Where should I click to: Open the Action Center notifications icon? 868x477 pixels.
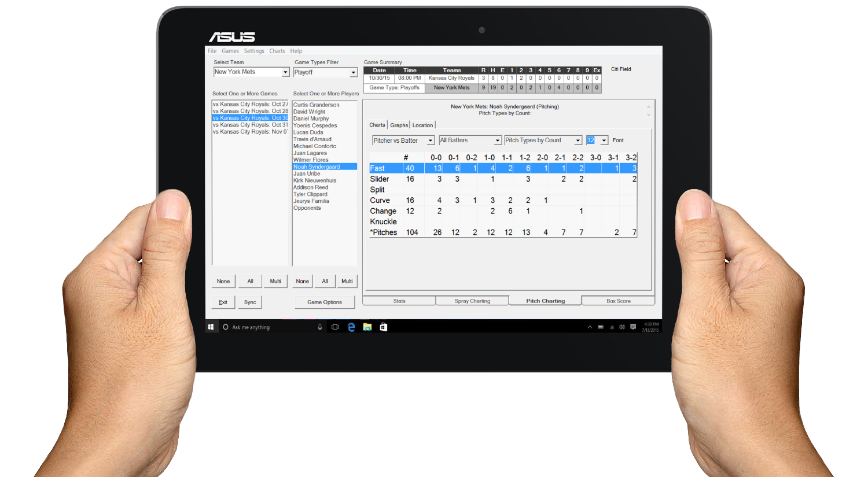[x=633, y=327]
